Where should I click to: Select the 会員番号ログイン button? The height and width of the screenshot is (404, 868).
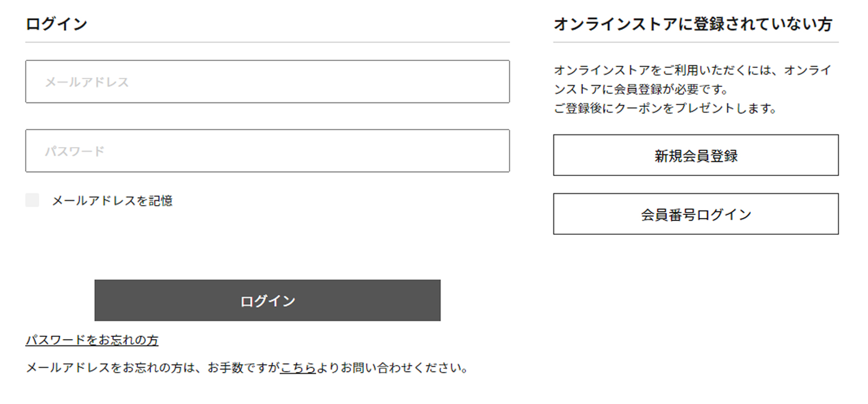[x=696, y=214]
